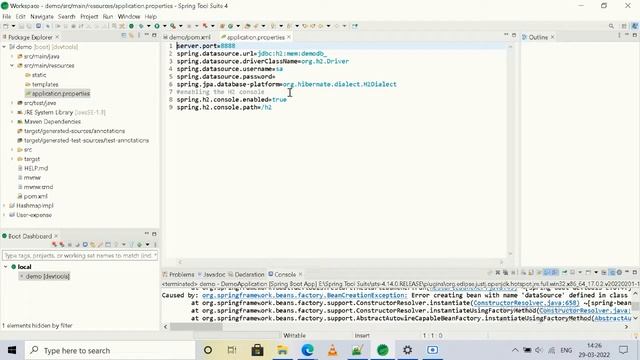Click the Run External Tools icon
The width and height of the screenshot is (640, 360).
click(x=173, y=26)
